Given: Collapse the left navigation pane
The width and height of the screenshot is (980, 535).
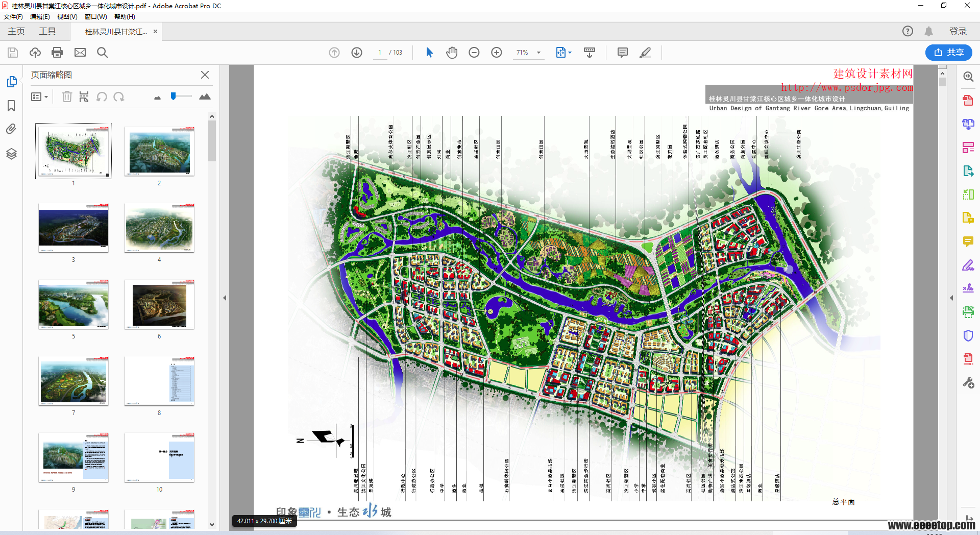Looking at the screenshot, I should pyautogui.click(x=224, y=298).
